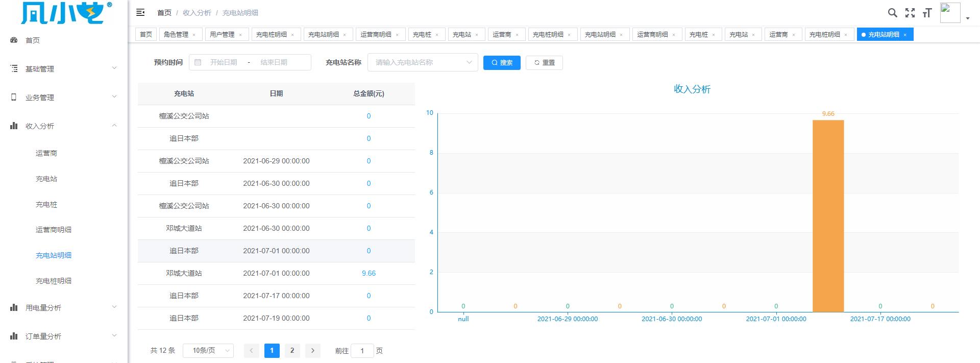Close the 角色管理 tab

point(194,35)
